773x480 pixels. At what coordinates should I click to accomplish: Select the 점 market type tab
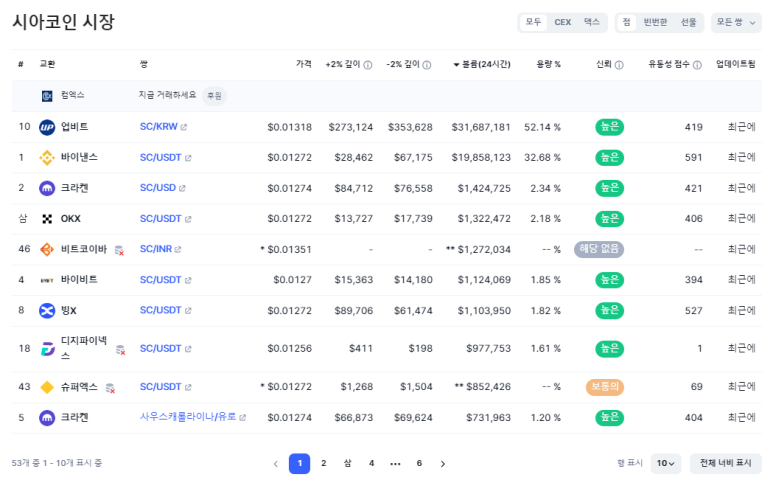point(627,22)
